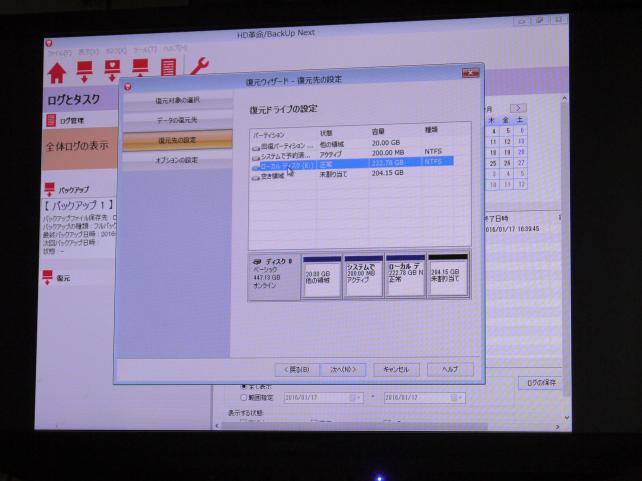Click the backup monitor-with-down-arrow toolbar icon
This screenshot has height=481, width=642.
[85, 71]
